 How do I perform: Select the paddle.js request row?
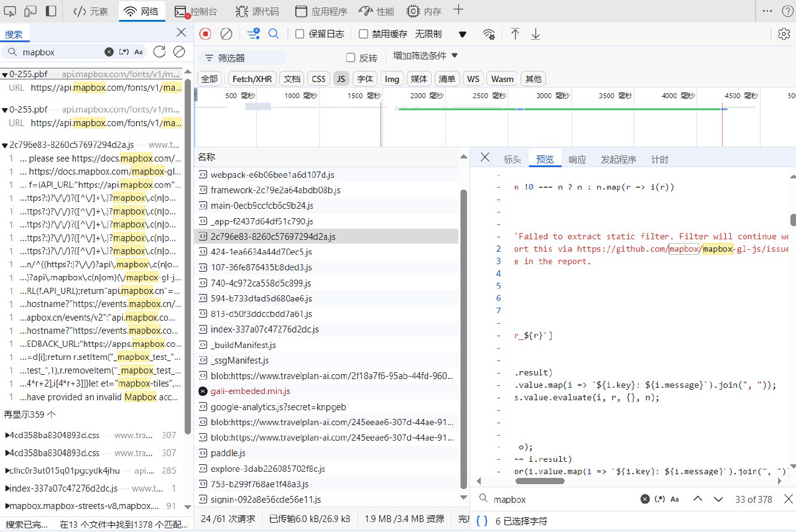point(326,453)
